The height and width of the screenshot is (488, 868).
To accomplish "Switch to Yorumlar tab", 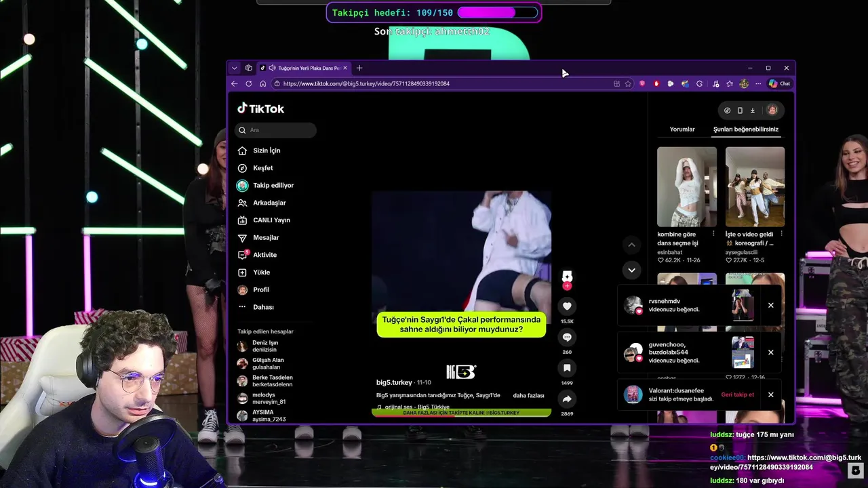I will [682, 129].
